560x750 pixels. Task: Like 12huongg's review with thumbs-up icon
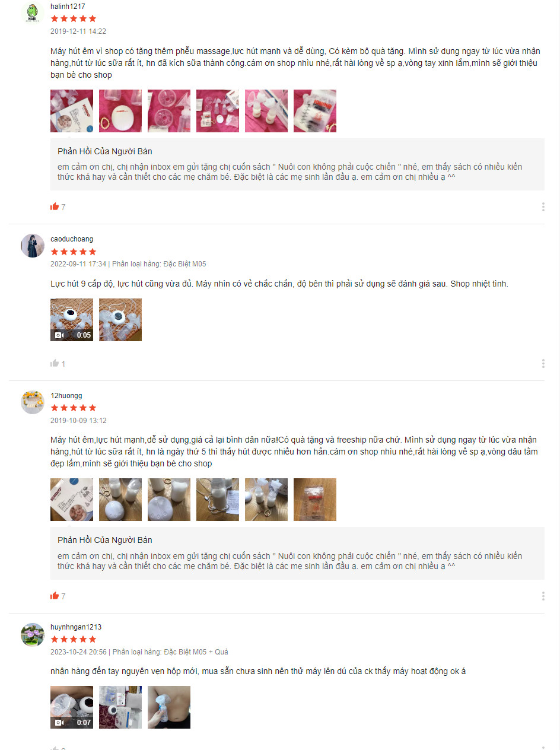click(x=55, y=596)
